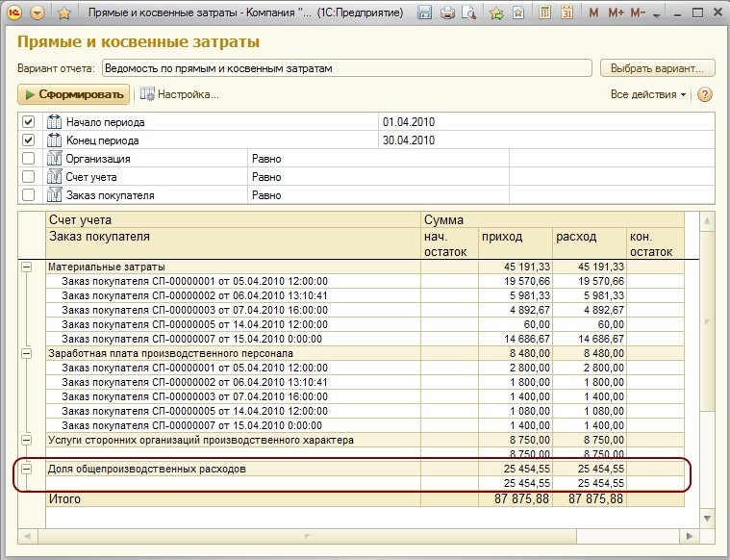The width and height of the screenshot is (730, 560).
Task: Uncheck the Начало периода checkbox
Action: coord(29,122)
